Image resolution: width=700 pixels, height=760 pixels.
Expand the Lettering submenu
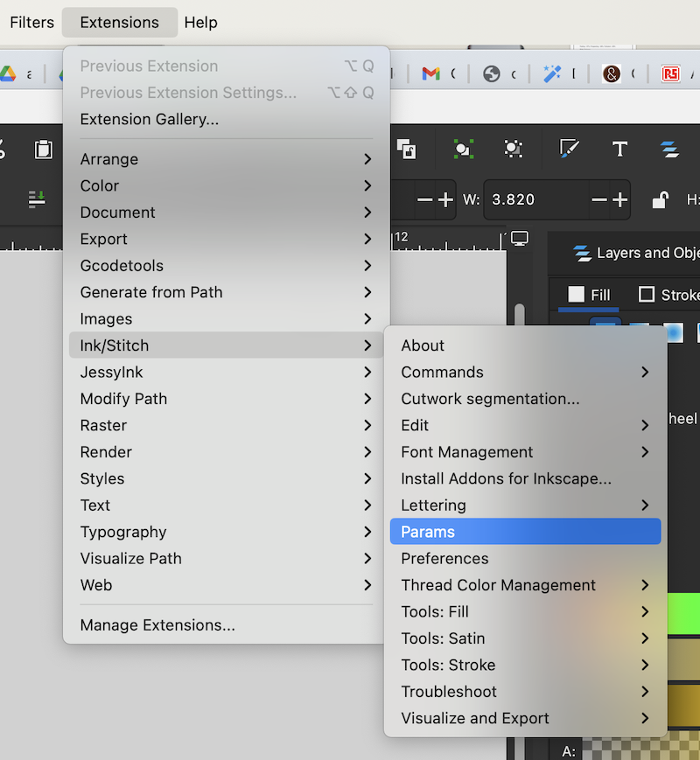coord(525,506)
